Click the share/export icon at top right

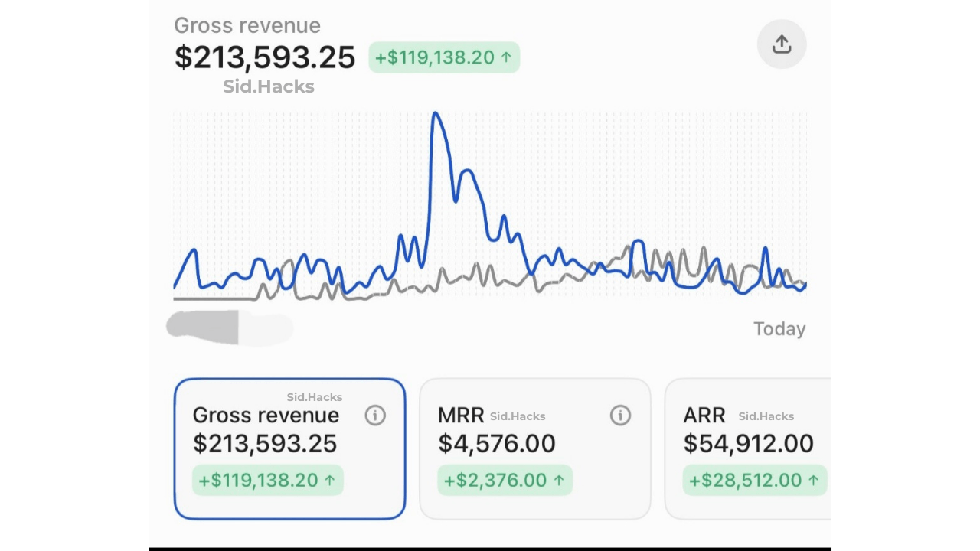781,44
